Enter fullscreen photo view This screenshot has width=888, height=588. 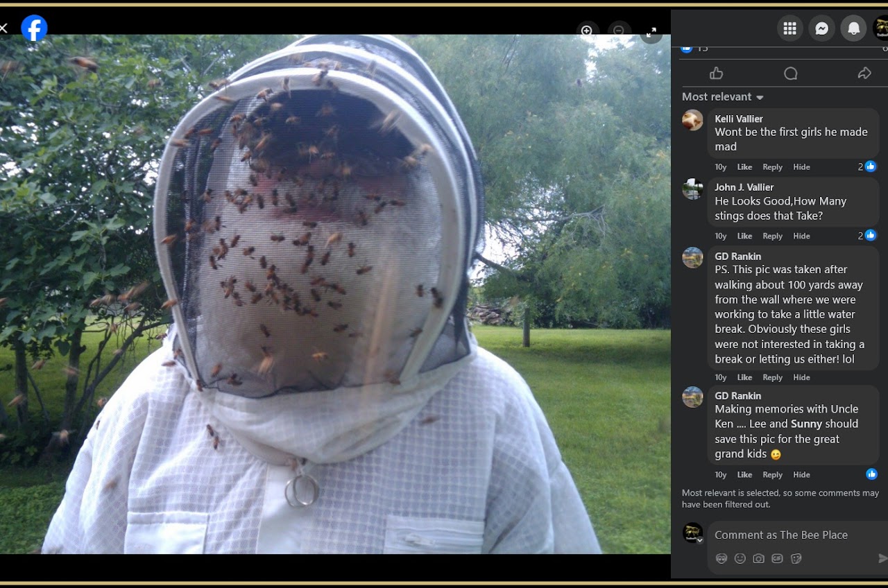pyautogui.click(x=651, y=32)
